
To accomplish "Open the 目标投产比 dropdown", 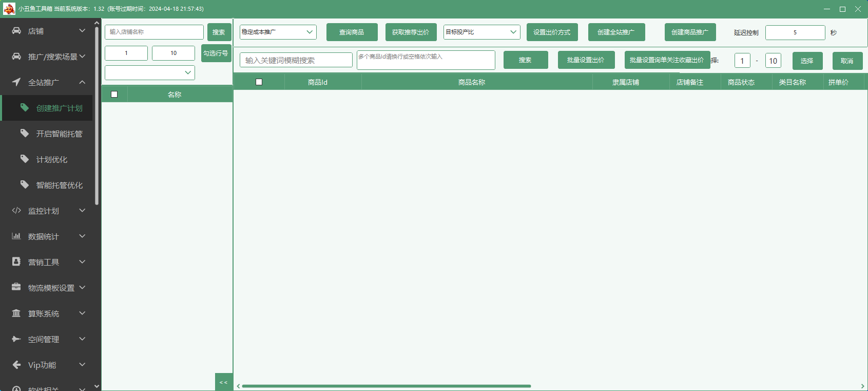I will tap(481, 32).
